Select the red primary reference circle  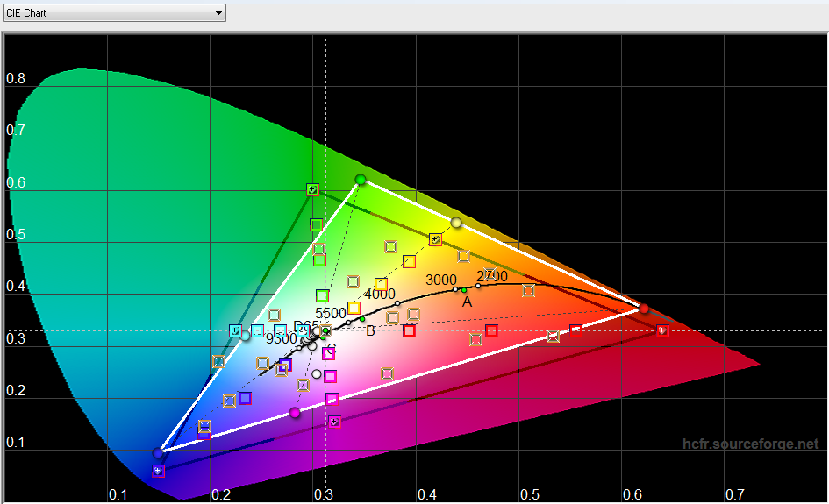pyautogui.click(x=644, y=309)
